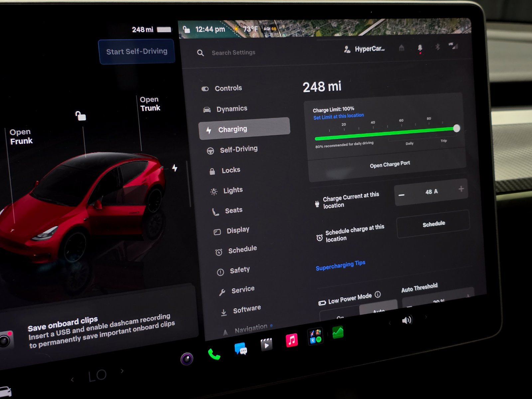Image resolution: width=532 pixels, height=399 pixels.
Task: Open the Messages chat bubble app
Action: pos(241,349)
